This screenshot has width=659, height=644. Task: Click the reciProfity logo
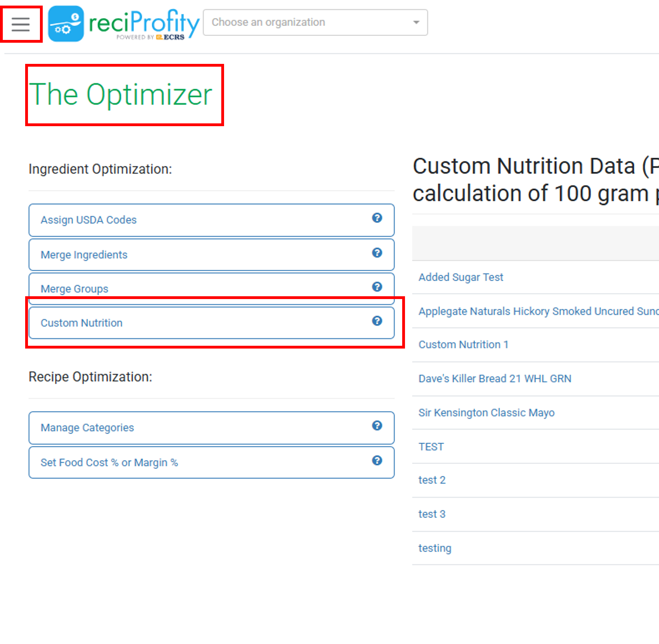point(124,23)
